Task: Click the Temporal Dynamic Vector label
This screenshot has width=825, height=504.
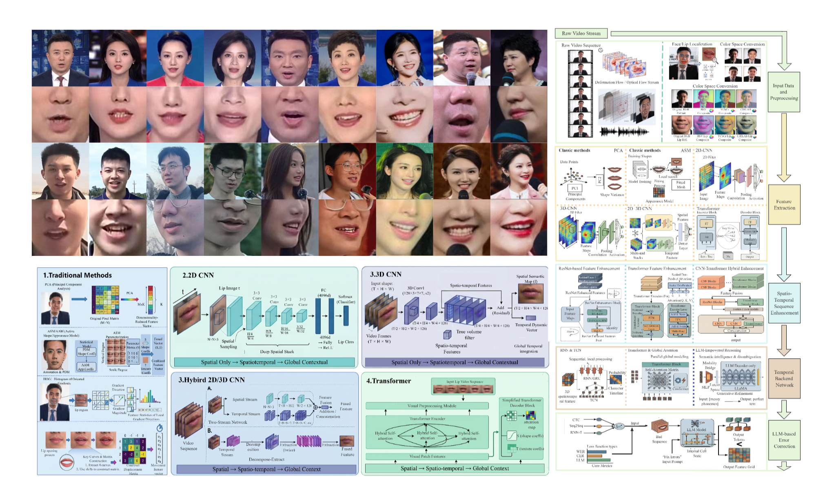Action: click(x=531, y=327)
